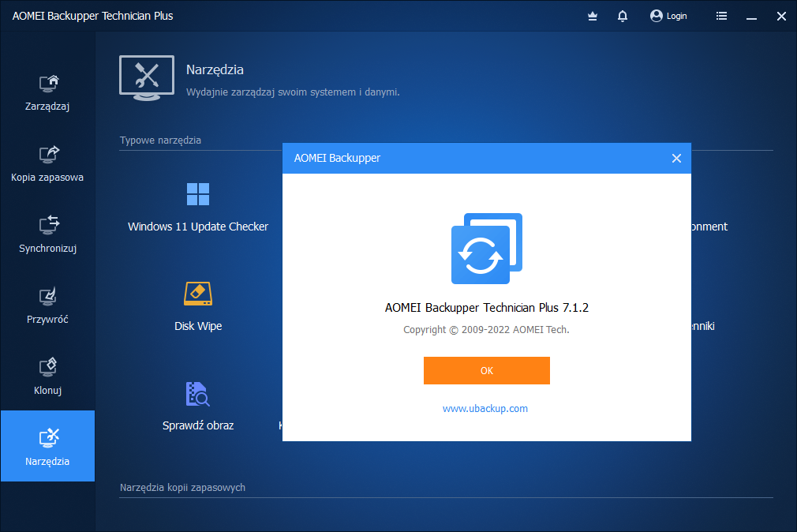Open the hamburger menu in title bar
Screen dimensions: 797x532
(x=721, y=17)
